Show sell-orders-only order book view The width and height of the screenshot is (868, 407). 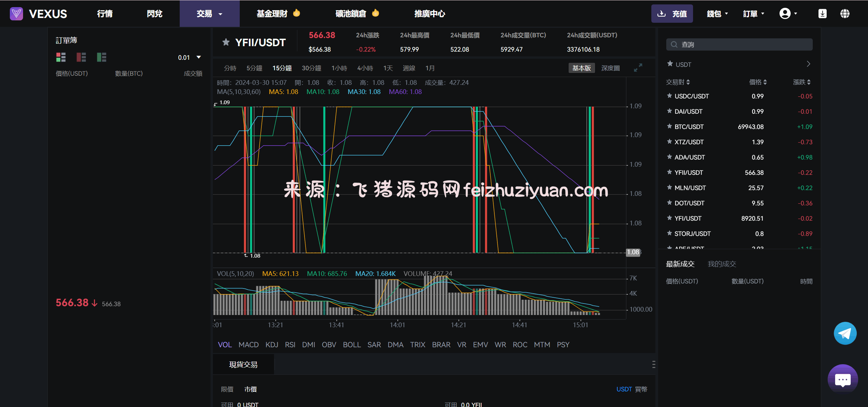click(x=81, y=57)
